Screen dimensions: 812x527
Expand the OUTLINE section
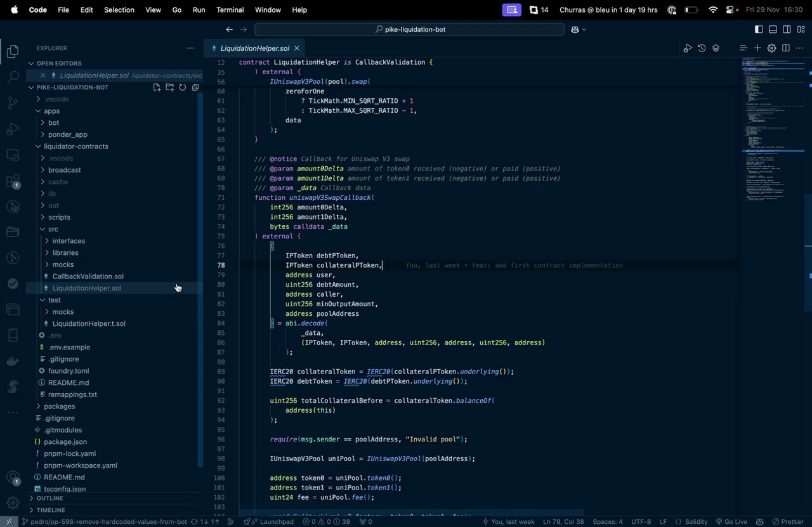coord(51,498)
